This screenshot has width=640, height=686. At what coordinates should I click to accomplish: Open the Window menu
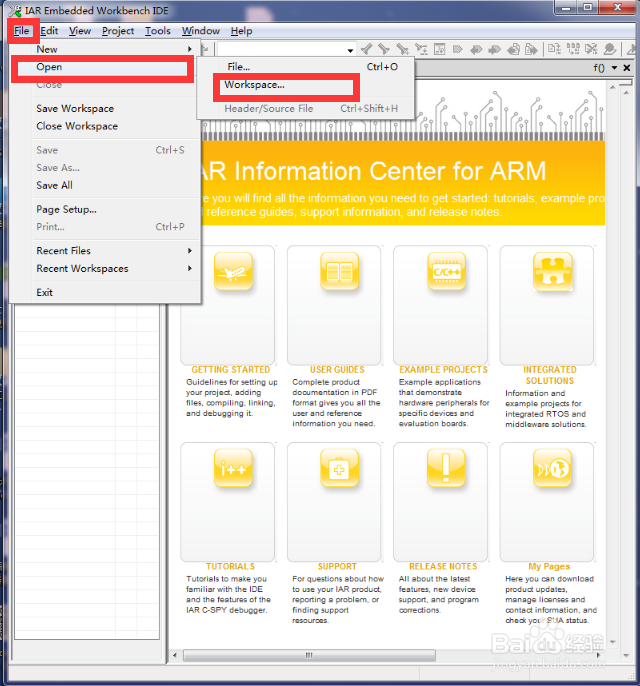tap(201, 31)
